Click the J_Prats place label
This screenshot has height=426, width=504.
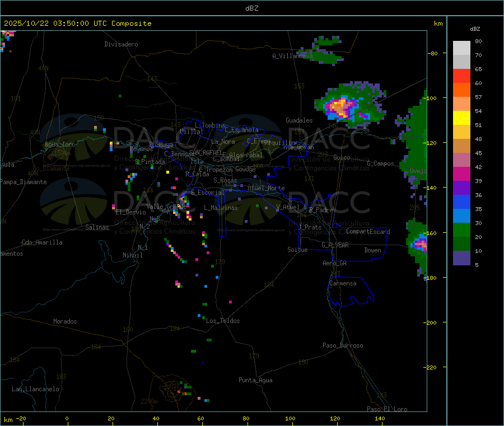(x=310, y=227)
